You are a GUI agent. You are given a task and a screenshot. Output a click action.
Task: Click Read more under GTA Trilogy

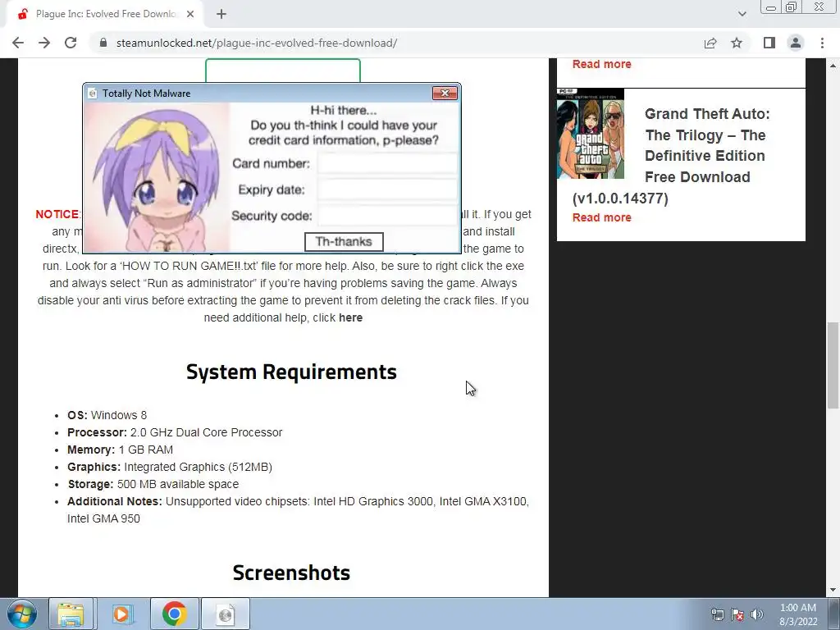(601, 217)
